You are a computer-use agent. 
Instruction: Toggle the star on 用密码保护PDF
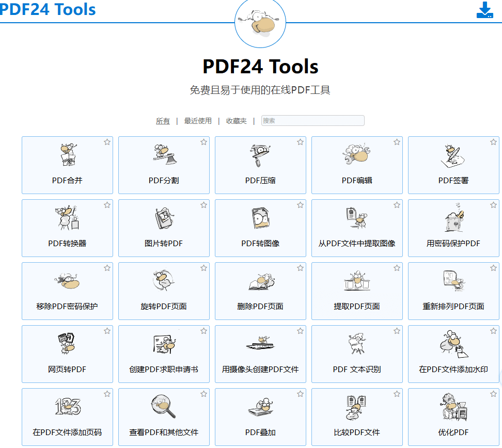click(493, 205)
